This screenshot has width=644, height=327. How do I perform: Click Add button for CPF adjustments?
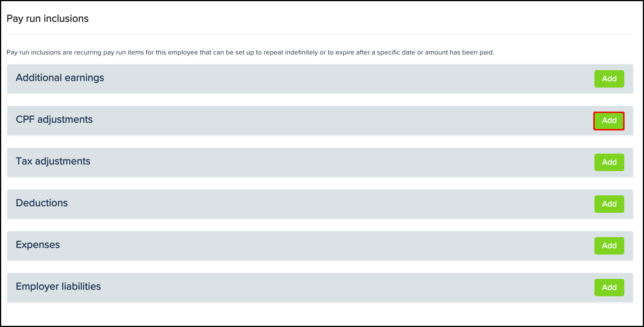tap(609, 121)
